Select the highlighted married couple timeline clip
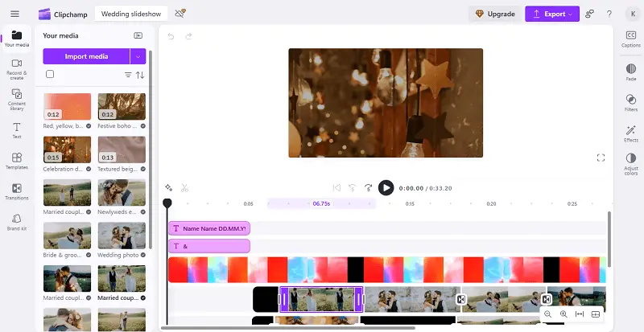Image resolution: width=644 pixels, height=332 pixels. click(x=321, y=299)
